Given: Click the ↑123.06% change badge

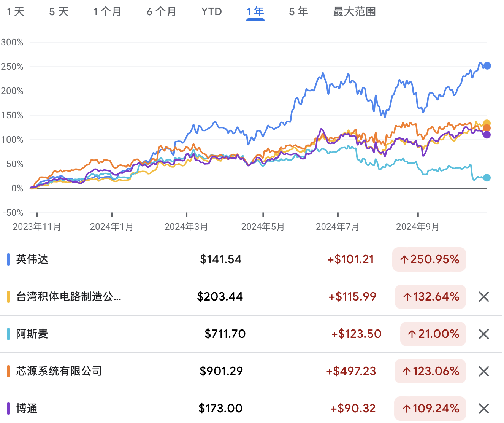Looking at the screenshot, I should (430, 371).
